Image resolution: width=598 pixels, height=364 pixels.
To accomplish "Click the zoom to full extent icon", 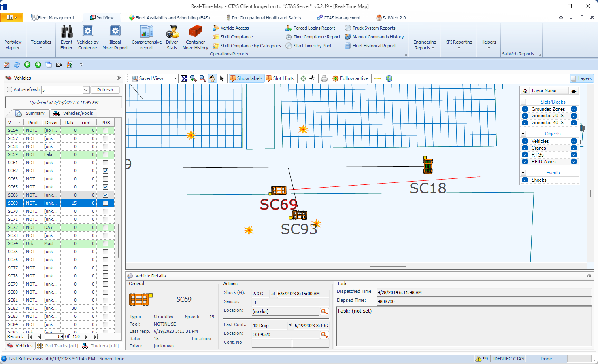I will (184, 78).
